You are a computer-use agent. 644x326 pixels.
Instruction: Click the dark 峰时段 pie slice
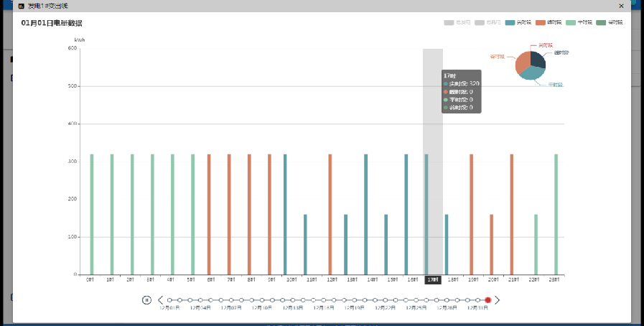coord(537,60)
